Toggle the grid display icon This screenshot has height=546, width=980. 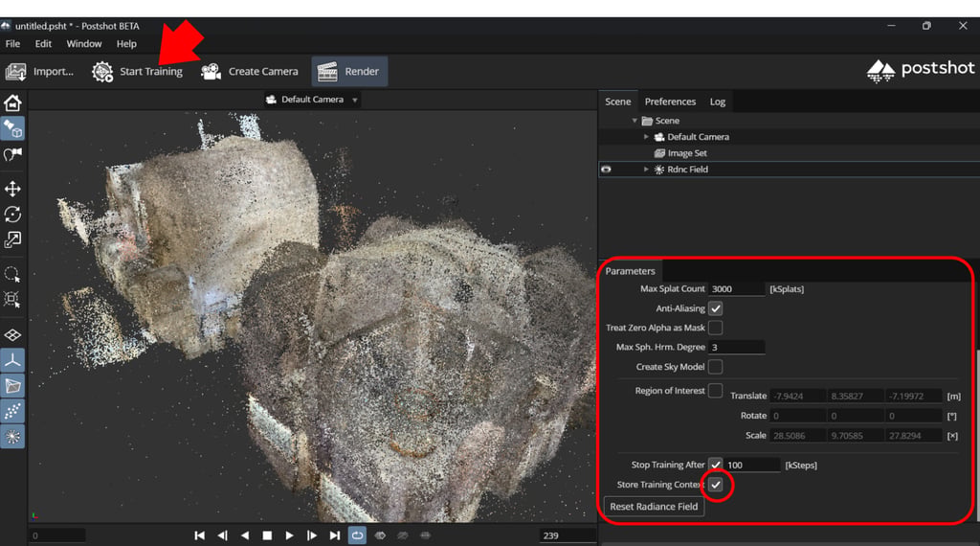(12, 335)
